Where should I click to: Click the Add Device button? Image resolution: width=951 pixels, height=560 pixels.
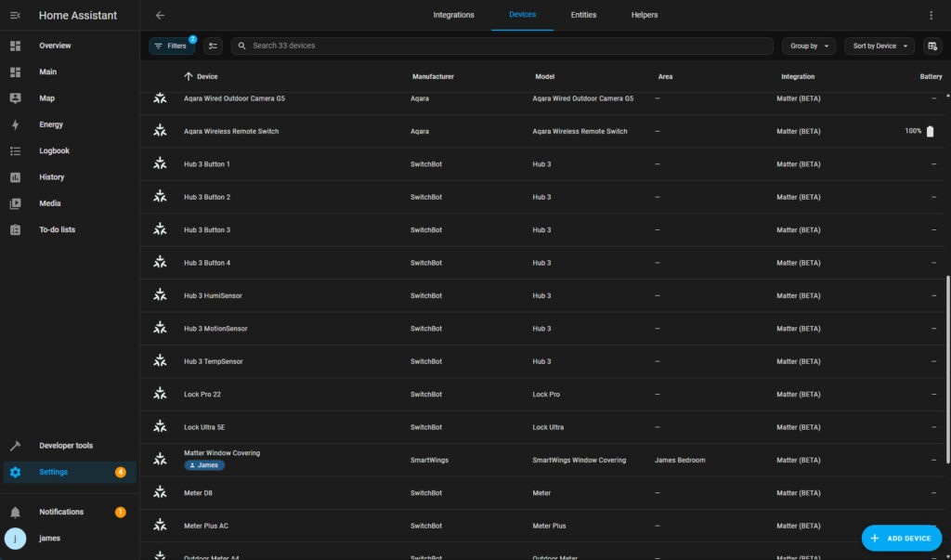click(x=901, y=538)
